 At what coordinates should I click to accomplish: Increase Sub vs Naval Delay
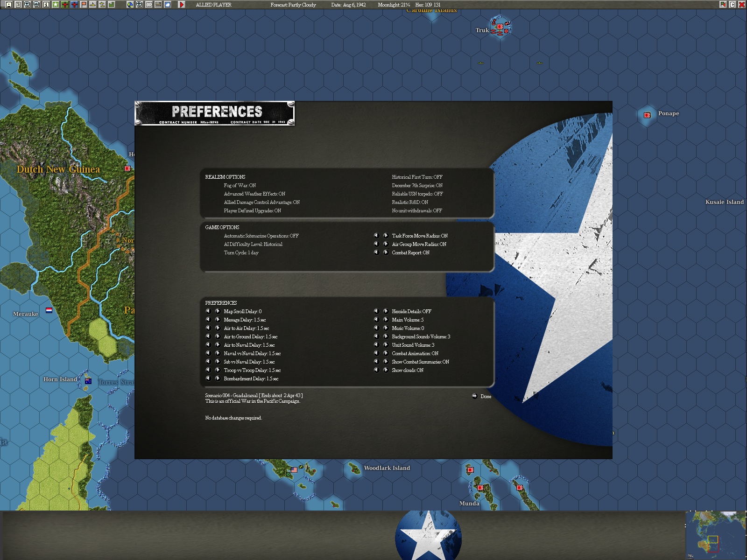point(218,362)
